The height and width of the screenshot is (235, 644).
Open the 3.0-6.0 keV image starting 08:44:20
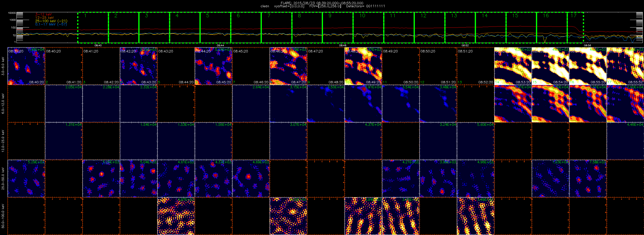tap(213, 66)
